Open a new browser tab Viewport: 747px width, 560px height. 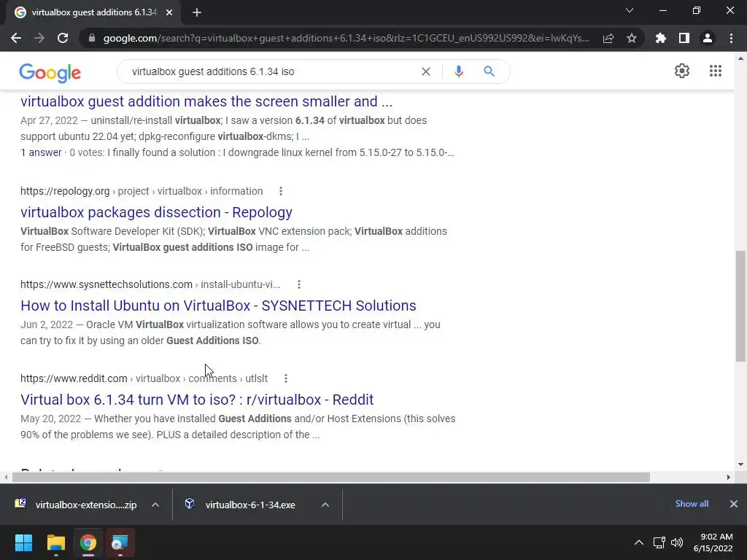click(x=197, y=12)
